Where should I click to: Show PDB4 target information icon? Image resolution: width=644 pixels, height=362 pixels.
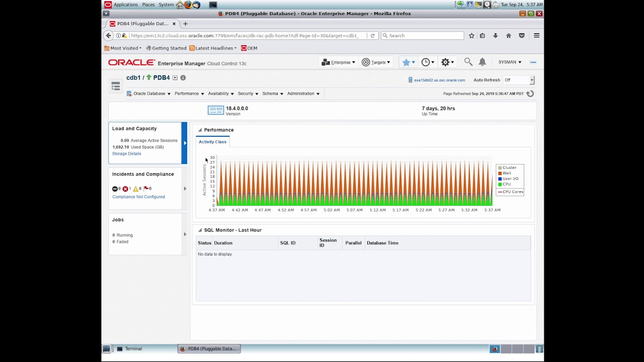click(183, 78)
